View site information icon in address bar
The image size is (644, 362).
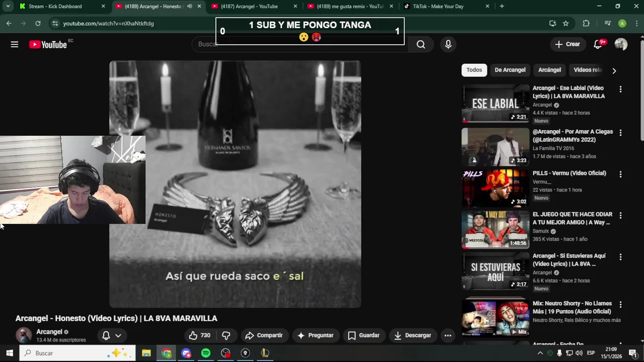point(55,23)
